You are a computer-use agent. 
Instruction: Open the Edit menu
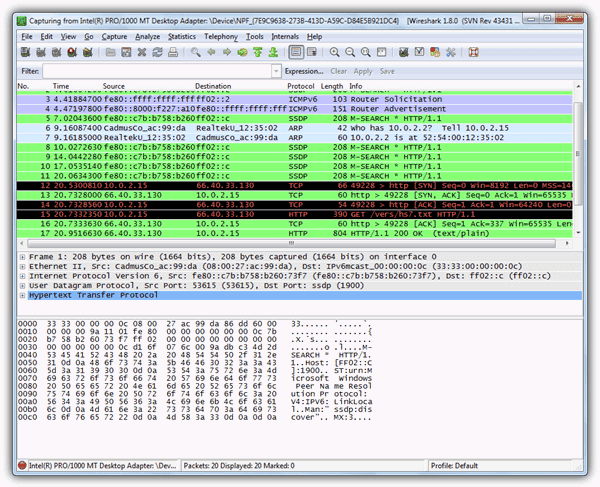click(46, 36)
